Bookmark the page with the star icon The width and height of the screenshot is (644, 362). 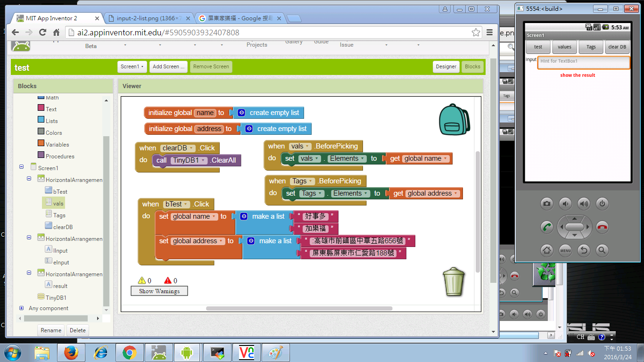pyautogui.click(x=476, y=33)
